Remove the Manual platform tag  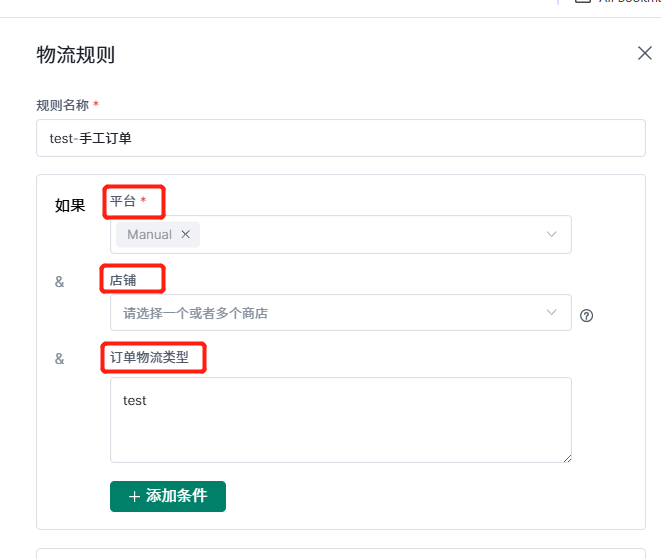coord(185,234)
